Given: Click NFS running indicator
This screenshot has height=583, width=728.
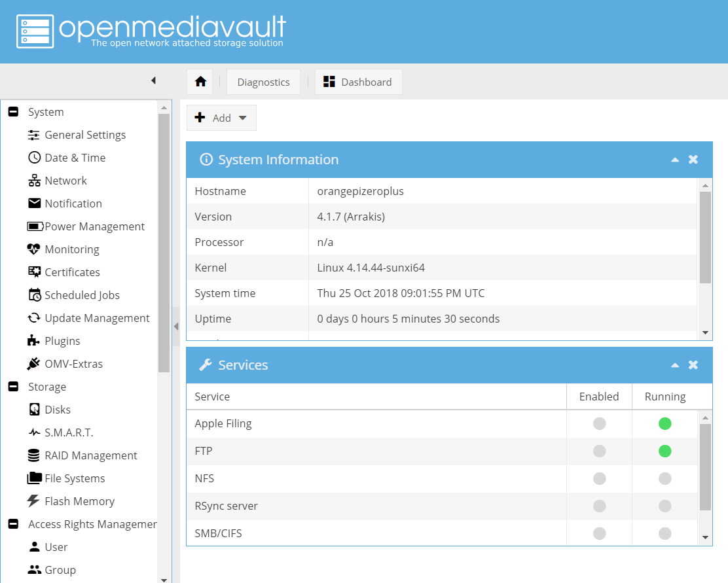Looking at the screenshot, I should (665, 478).
